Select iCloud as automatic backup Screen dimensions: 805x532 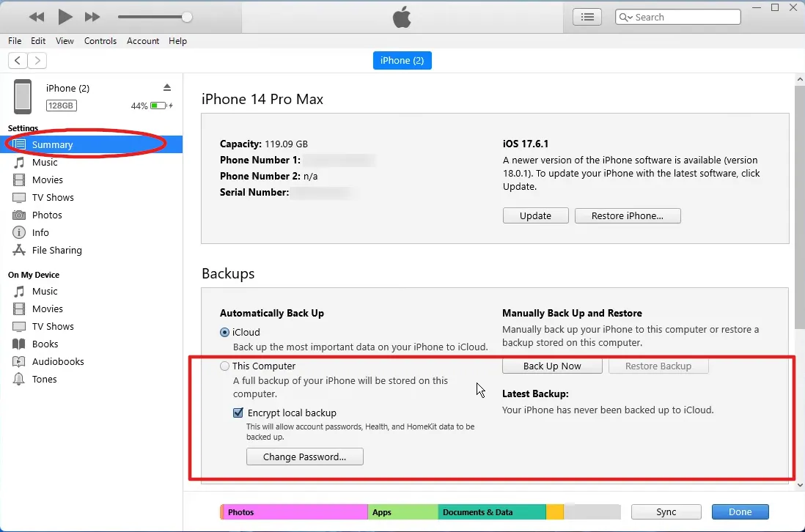point(225,331)
